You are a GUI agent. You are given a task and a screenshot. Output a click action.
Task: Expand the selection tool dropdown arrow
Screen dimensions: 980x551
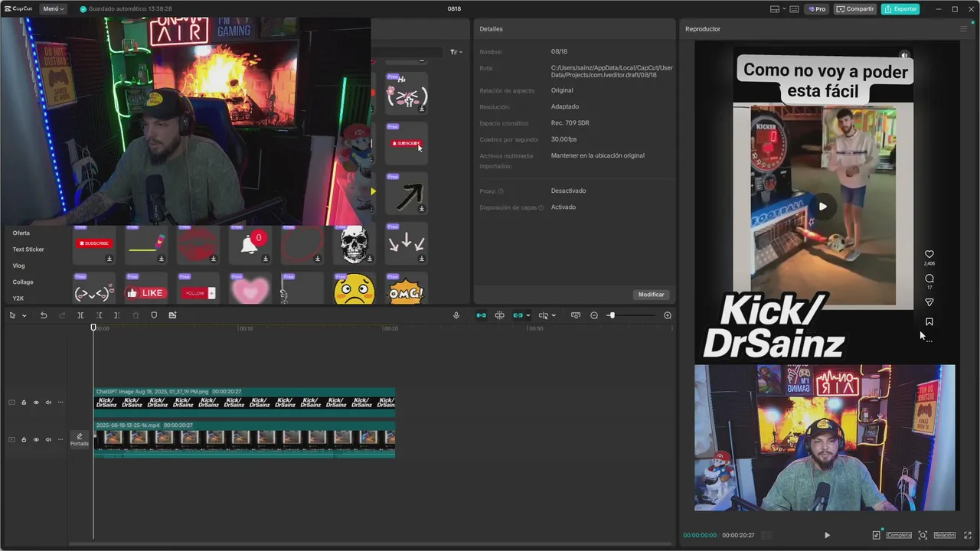[x=24, y=315]
